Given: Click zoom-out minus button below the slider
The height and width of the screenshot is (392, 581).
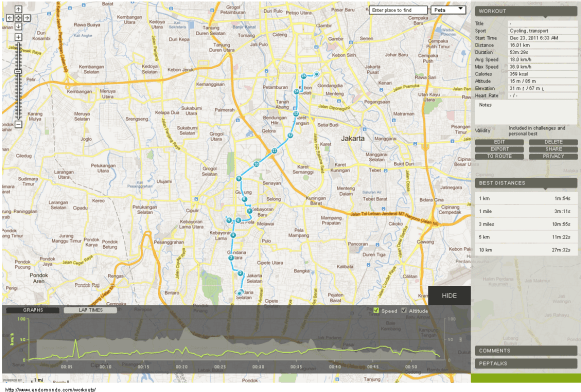Looking at the screenshot, I should point(18,124).
